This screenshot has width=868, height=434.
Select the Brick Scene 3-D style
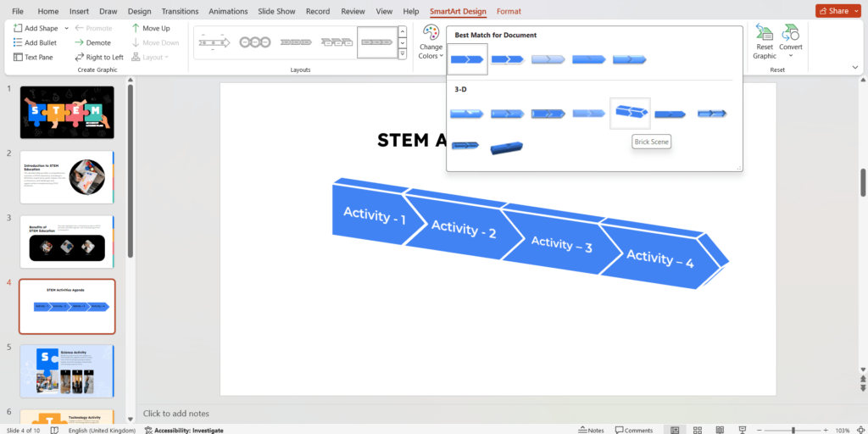click(630, 113)
